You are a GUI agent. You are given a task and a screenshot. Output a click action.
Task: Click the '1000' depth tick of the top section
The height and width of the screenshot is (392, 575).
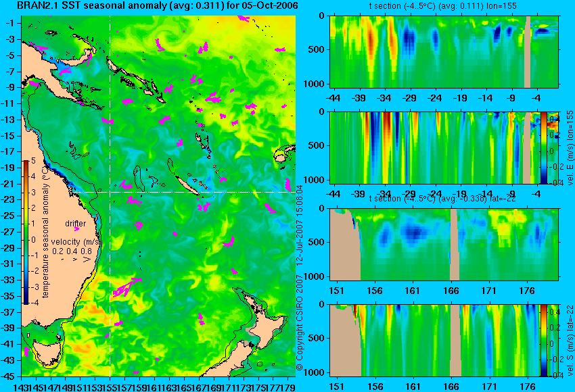(315, 84)
